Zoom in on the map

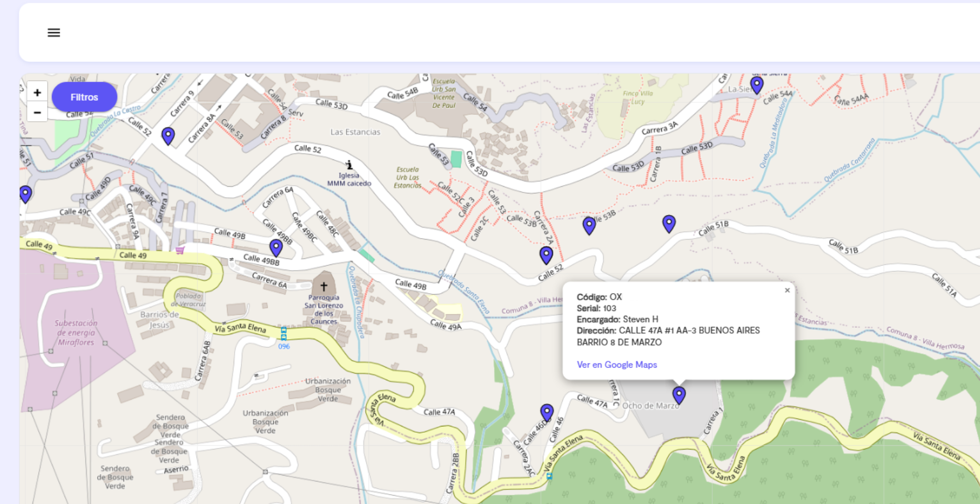[37, 93]
